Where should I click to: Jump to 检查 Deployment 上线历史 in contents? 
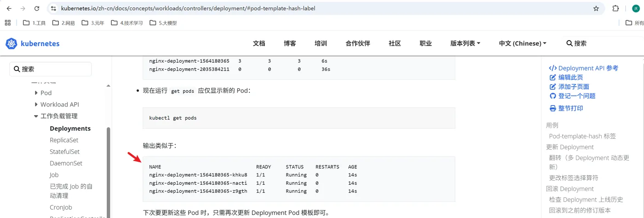pos(586,200)
